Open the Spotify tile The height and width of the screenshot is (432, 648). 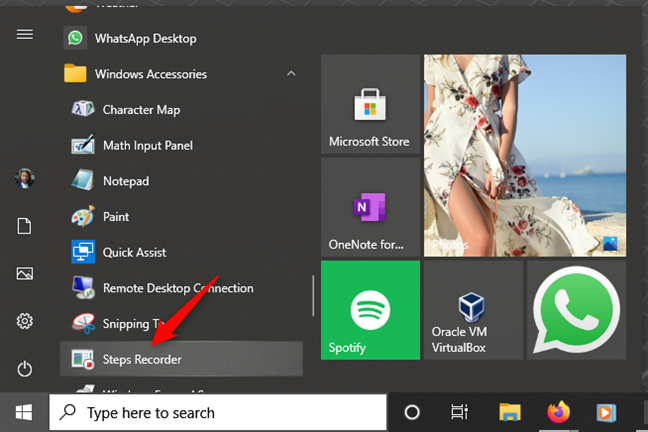click(370, 310)
